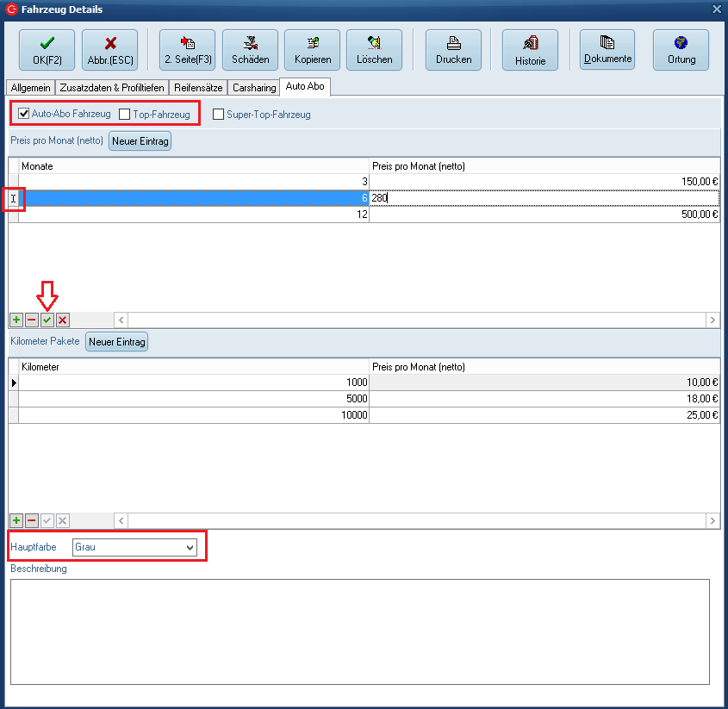Open the Schäden damages toolbar button

(250, 50)
